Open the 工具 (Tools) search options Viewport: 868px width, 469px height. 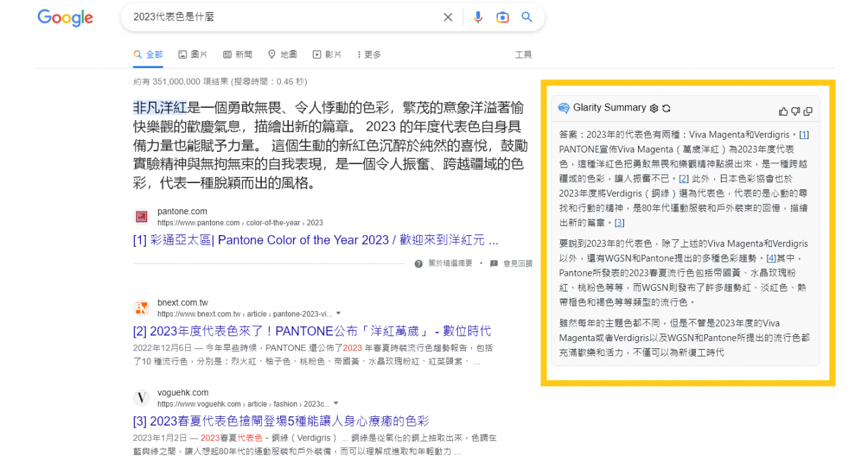click(523, 55)
